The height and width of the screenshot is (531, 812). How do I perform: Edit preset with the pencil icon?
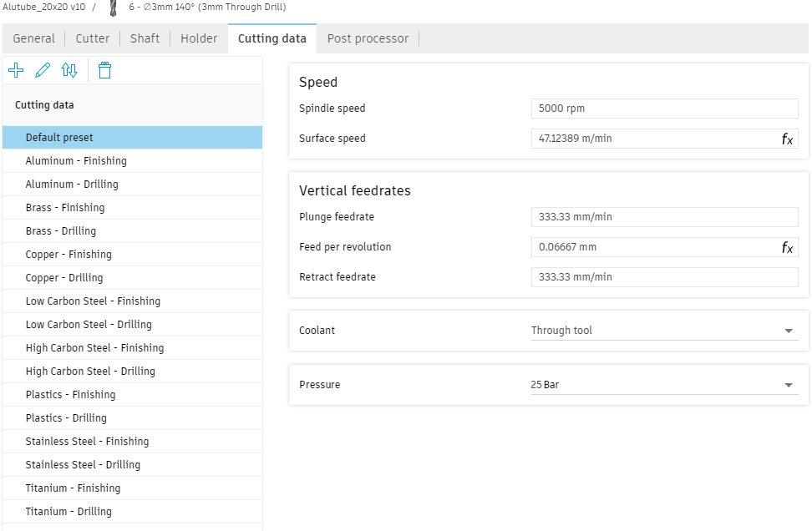(x=43, y=70)
